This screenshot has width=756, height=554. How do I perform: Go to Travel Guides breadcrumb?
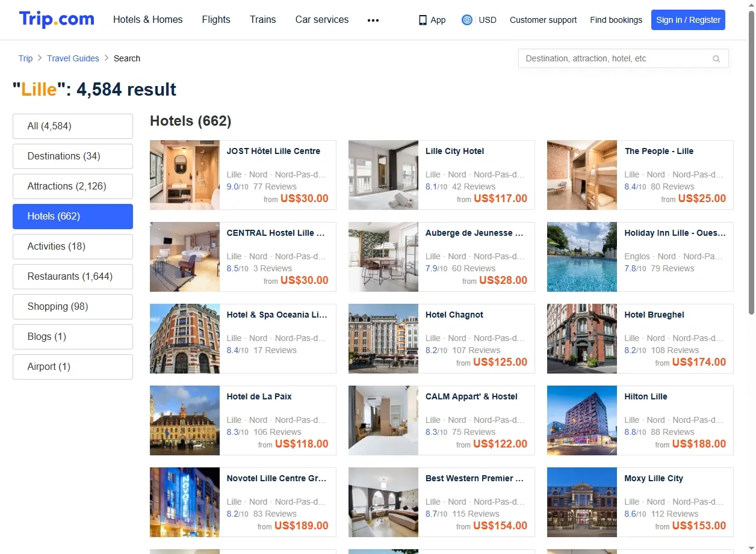[73, 58]
